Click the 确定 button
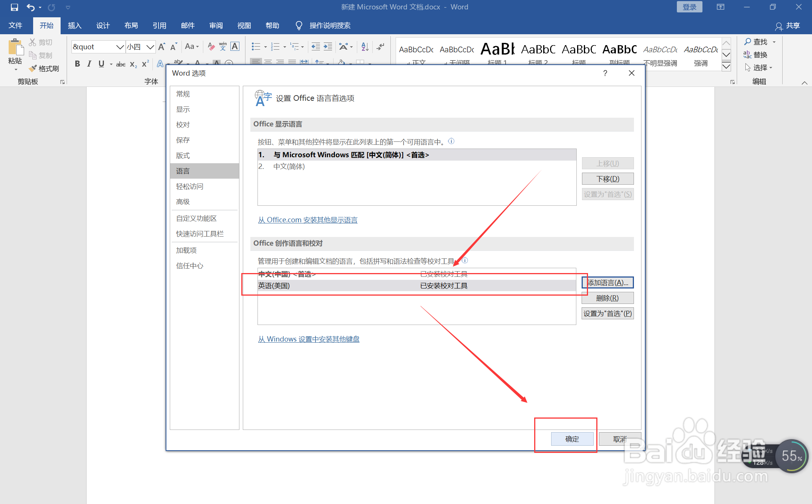The height and width of the screenshot is (504, 812). click(x=572, y=439)
